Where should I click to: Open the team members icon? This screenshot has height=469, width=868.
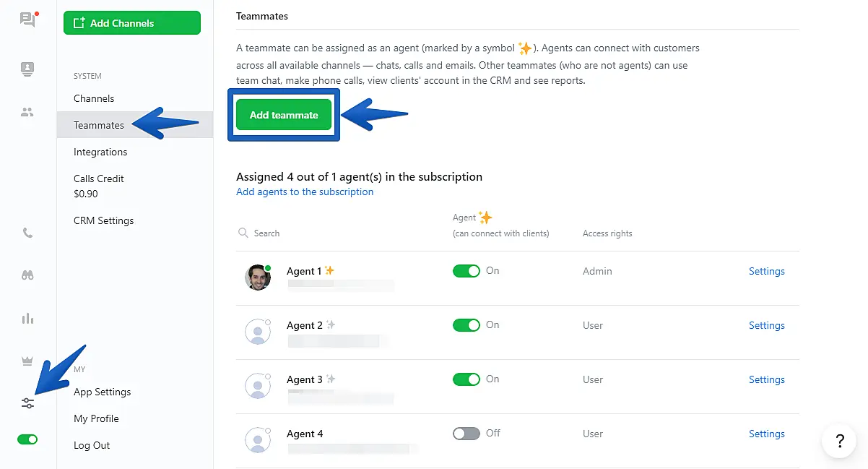[x=27, y=112]
